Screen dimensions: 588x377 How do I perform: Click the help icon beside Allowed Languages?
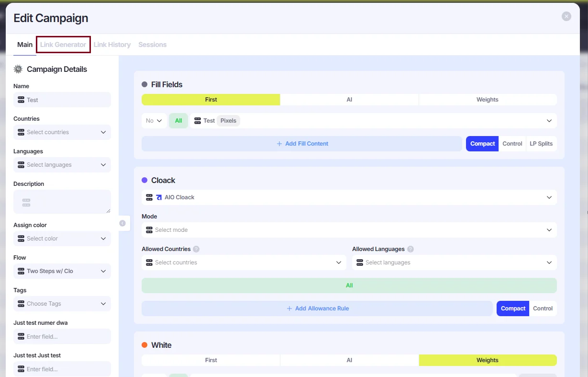[x=410, y=249]
